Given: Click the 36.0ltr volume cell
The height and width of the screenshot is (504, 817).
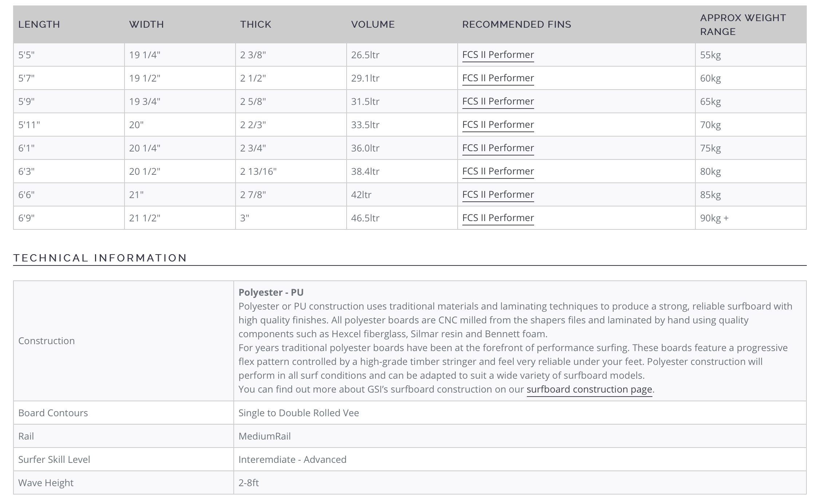Looking at the screenshot, I should 402,148.
